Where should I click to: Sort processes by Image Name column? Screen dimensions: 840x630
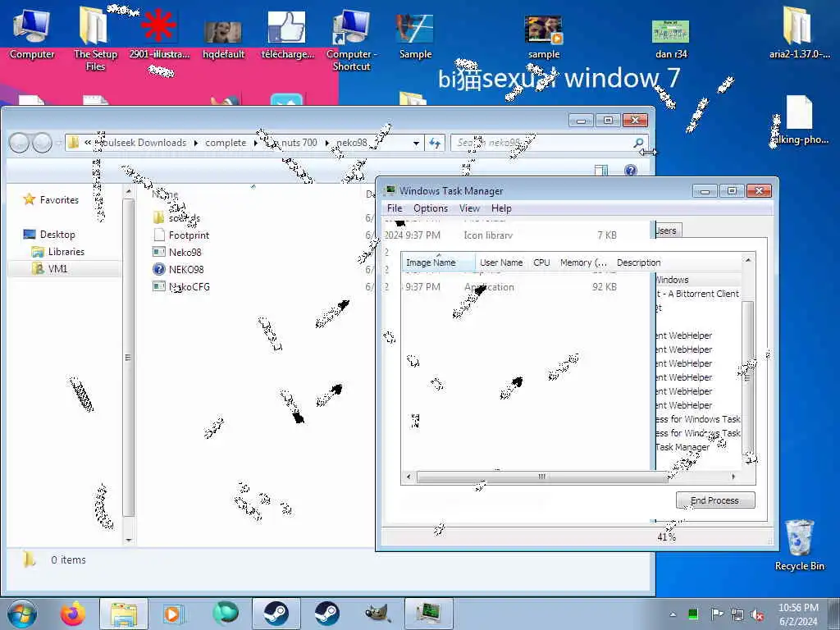coord(438,262)
